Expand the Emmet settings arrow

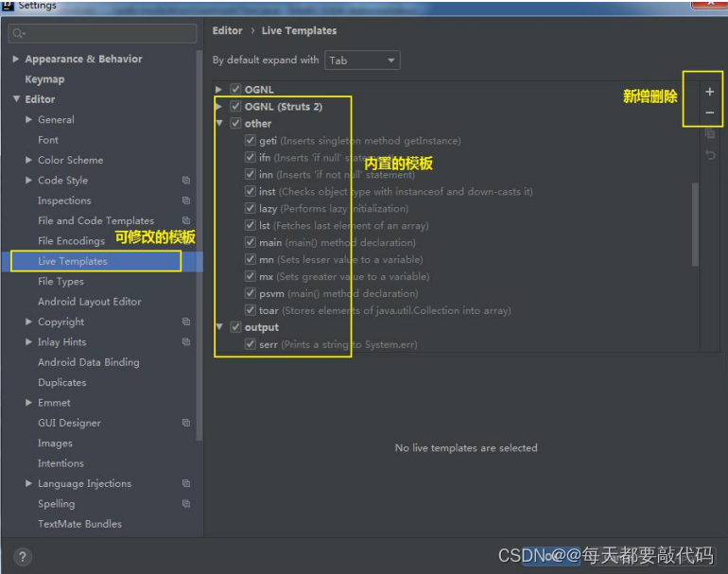tap(28, 403)
